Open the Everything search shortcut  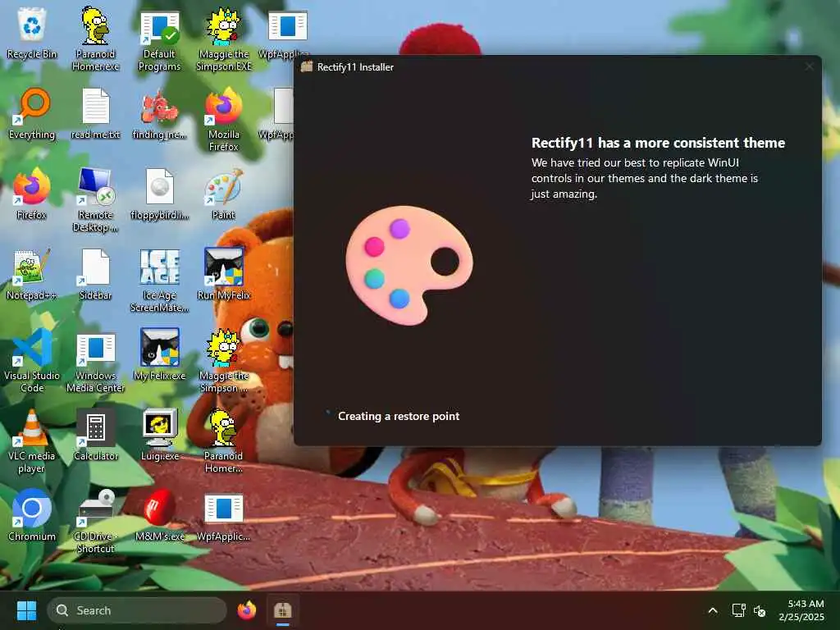tap(32, 113)
